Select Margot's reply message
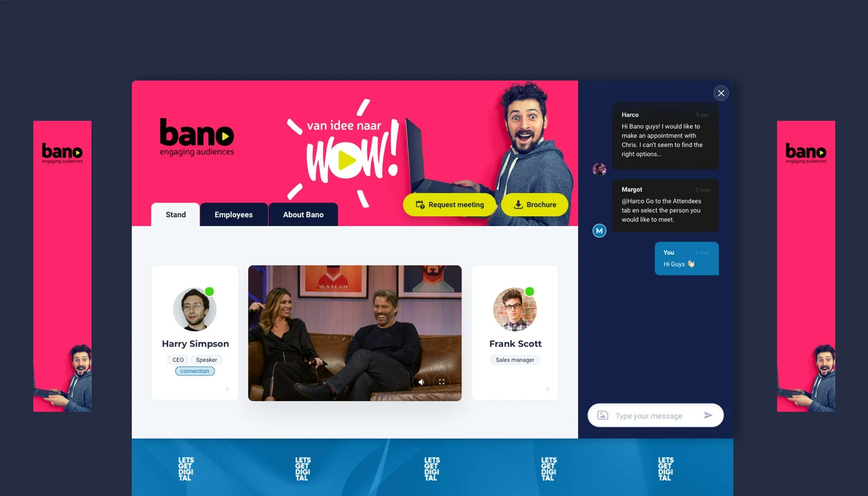The image size is (868, 496). pos(665,206)
